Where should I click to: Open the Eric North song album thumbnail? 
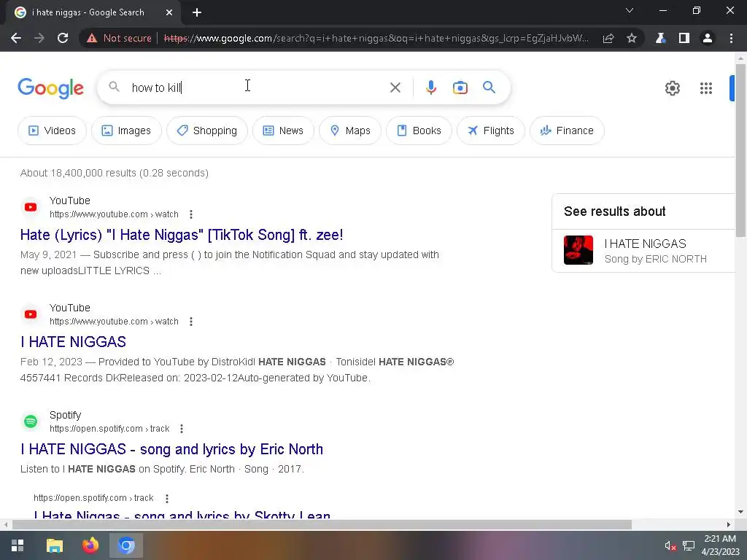tap(578, 250)
